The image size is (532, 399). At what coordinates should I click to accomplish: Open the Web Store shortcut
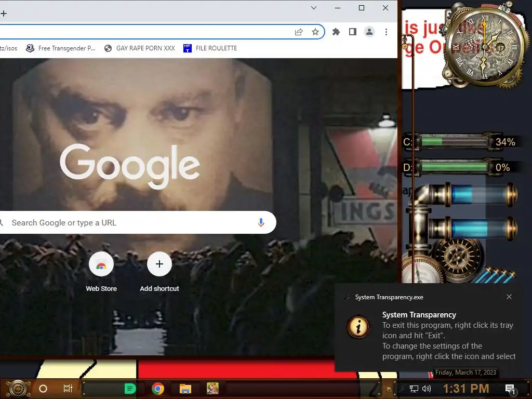pyautogui.click(x=101, y=272)
